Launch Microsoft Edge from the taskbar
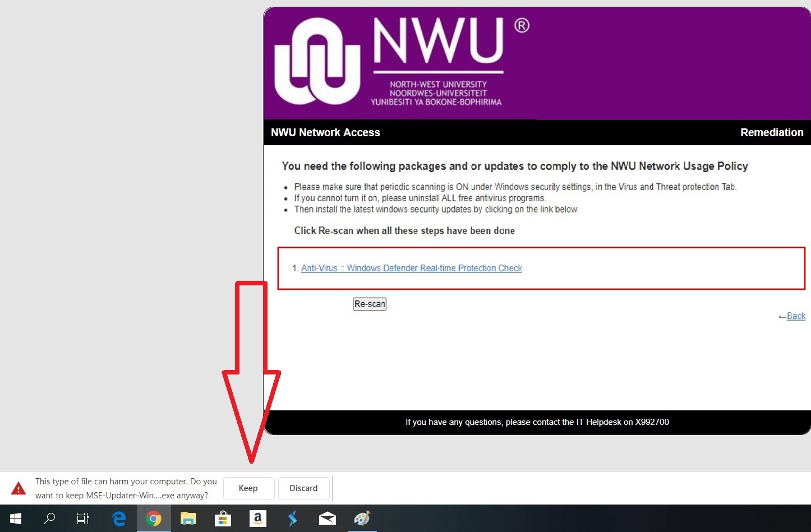The image size is (811, 532). (x=119, y=519)
